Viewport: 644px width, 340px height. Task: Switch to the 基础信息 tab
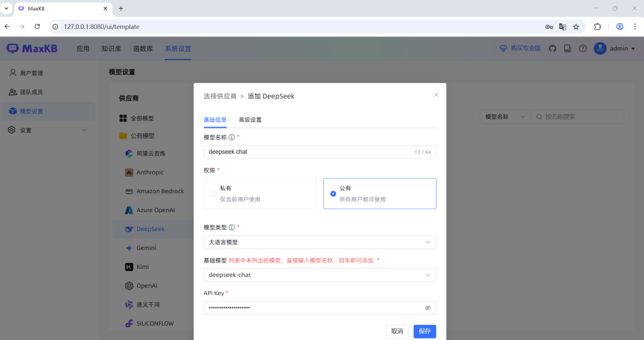click(x=215, y=120)
